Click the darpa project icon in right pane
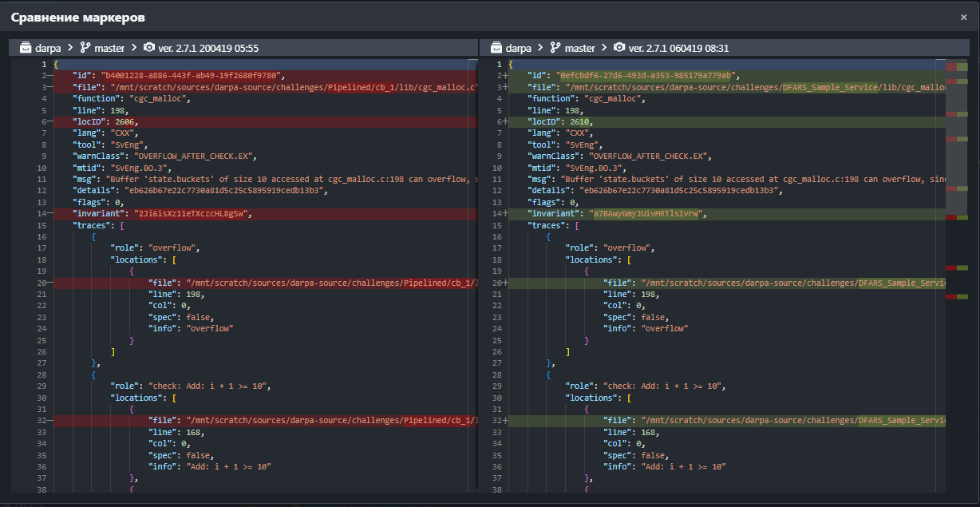Viewport: 980px width, 507px height. [496, 48]
